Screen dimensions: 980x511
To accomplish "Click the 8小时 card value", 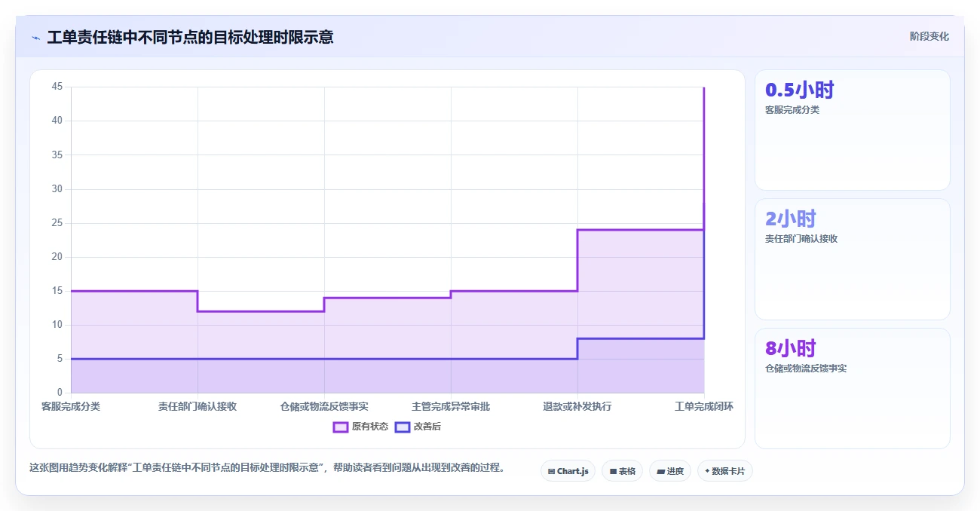I will pyautogui.click(x=791, y=349).
